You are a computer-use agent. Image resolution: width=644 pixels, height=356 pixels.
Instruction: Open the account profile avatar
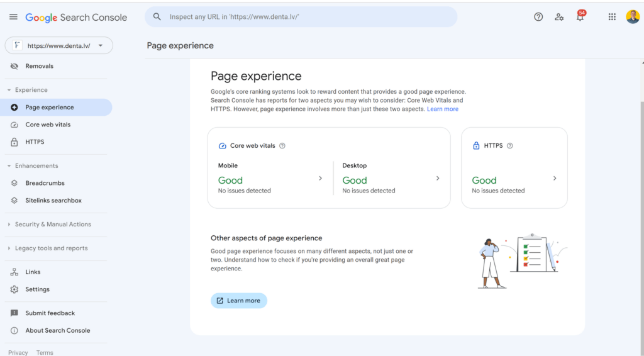pos(633,17)
